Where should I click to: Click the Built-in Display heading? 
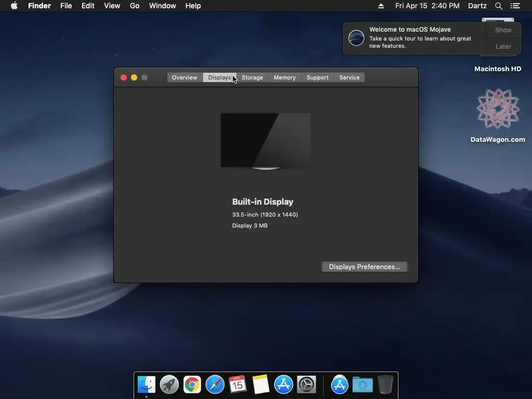[x=262, y=202]
